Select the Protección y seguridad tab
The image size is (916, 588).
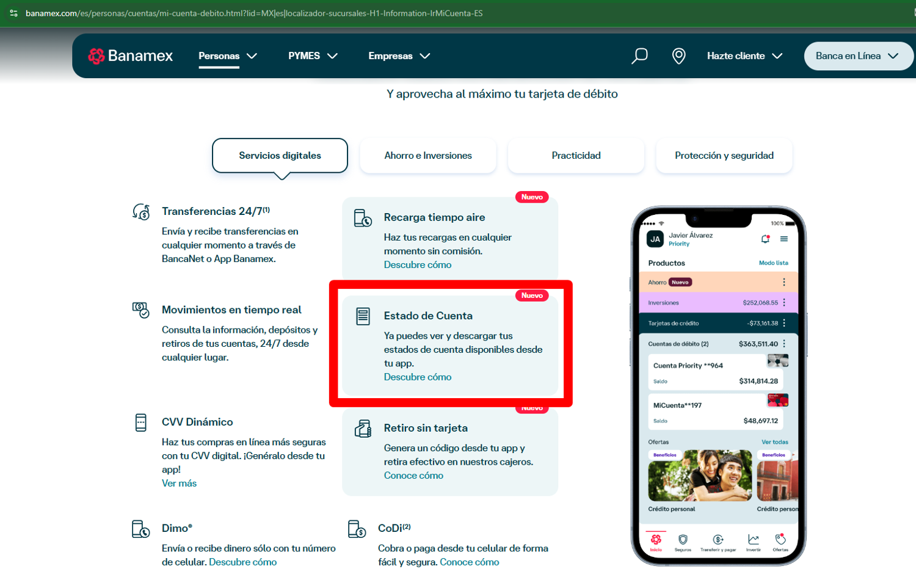tap(724, 156)
